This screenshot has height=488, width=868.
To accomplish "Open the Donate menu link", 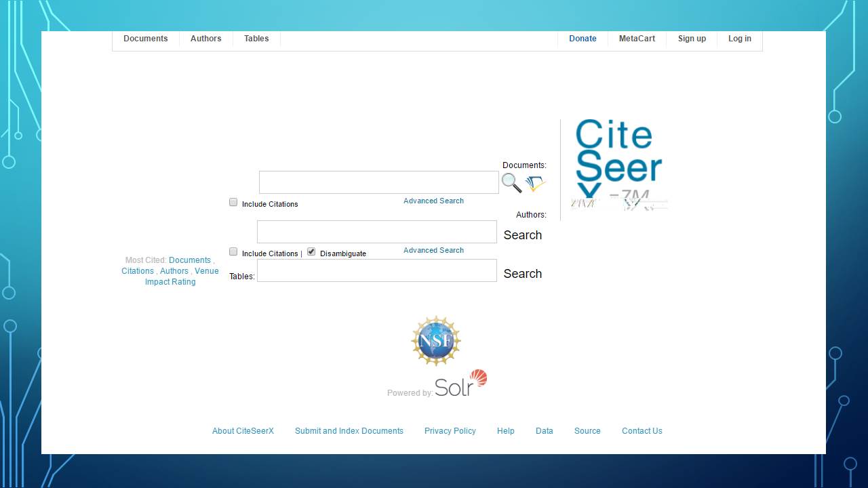I will [583, 39].
